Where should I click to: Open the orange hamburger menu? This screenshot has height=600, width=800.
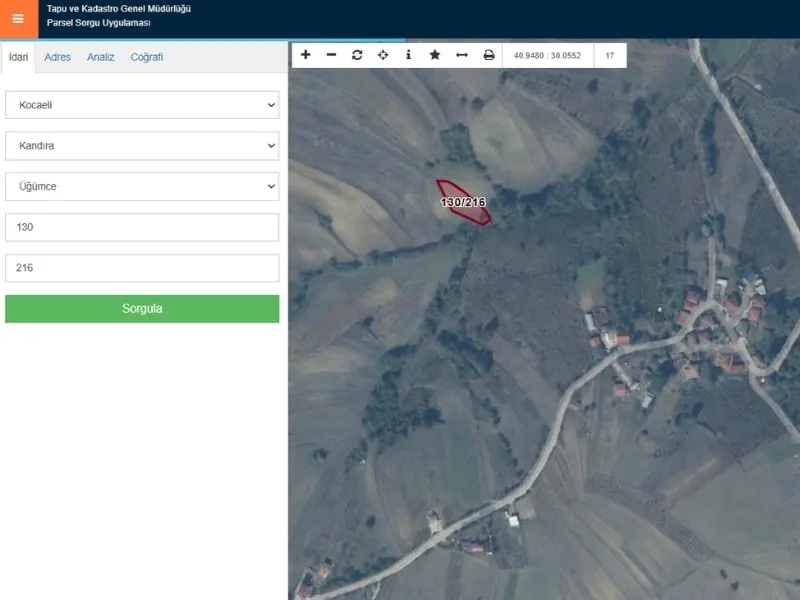click(x=18, y=19)
